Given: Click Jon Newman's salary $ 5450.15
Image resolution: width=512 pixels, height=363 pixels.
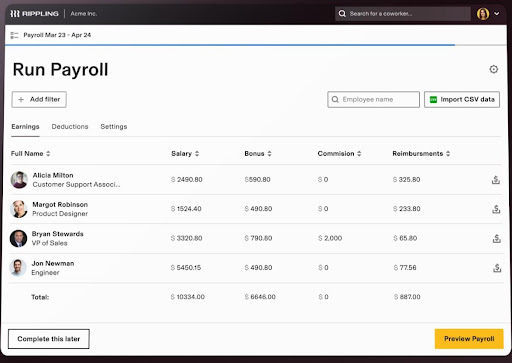Looking at the screenshot, I should pyautogui.click(x=186, y=268).
